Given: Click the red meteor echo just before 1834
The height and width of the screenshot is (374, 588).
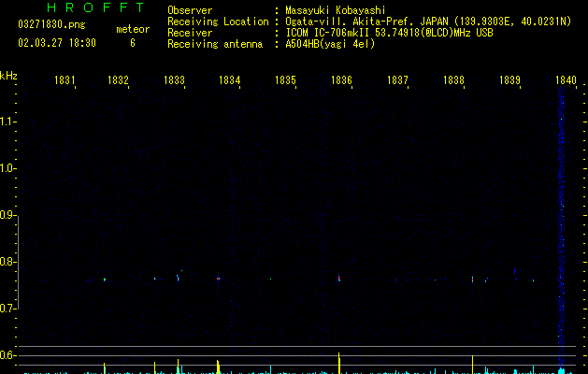Looking at the screenshot, I should (x=218, y=279).
